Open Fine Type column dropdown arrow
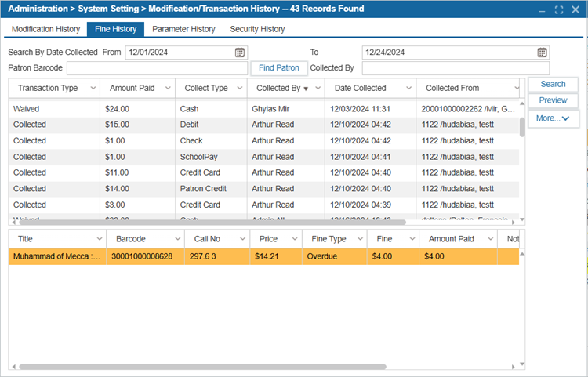588x377 pixels. point(360,239)
